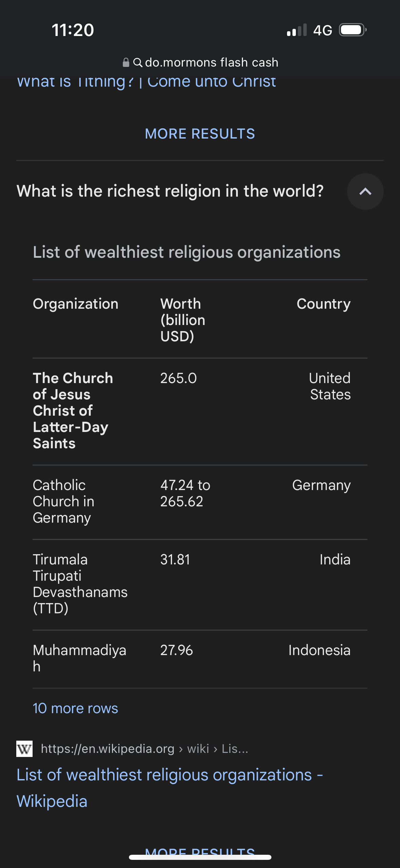
Task: Tap the address bar search text
Action: click(x=211, y=62)
